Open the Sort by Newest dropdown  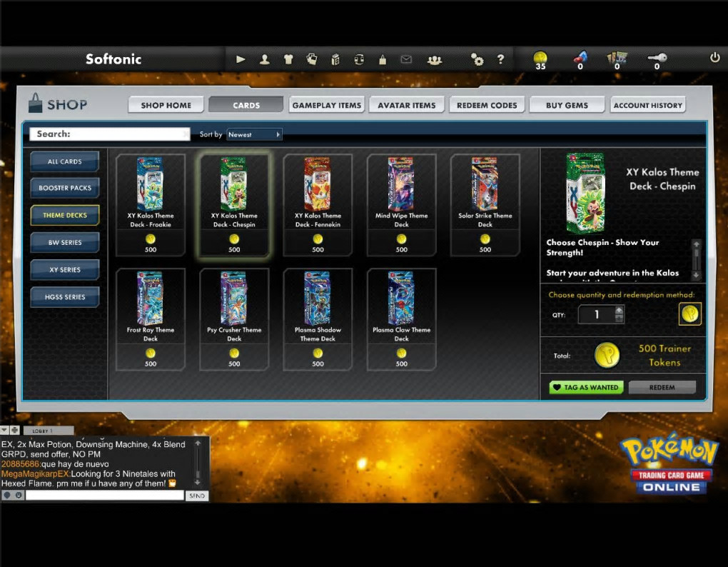pyautogui.click(x=254, y=134)
